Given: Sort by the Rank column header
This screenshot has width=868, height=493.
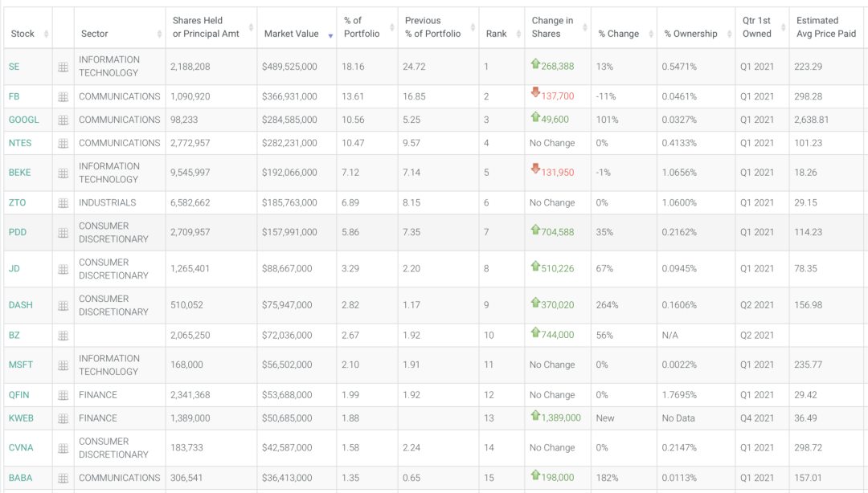Looking at the screenshot, I should coord(496,34).
